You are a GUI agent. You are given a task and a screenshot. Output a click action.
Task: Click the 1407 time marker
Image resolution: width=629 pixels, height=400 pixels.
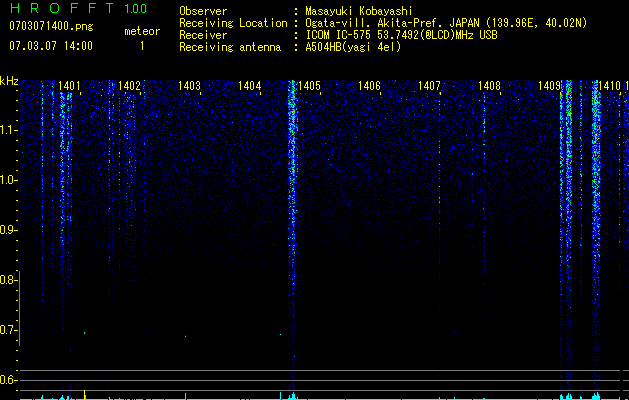click(x=429, y=86)
